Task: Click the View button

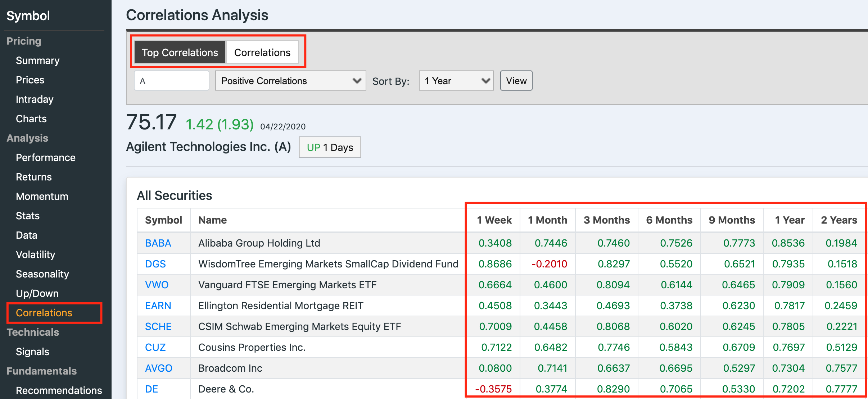Action: (516, 81)
